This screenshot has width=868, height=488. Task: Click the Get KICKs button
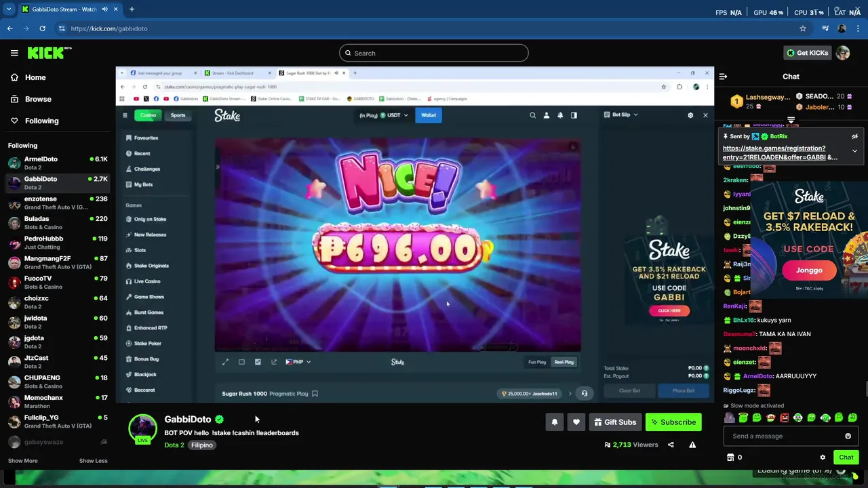[x=807, y=53]
